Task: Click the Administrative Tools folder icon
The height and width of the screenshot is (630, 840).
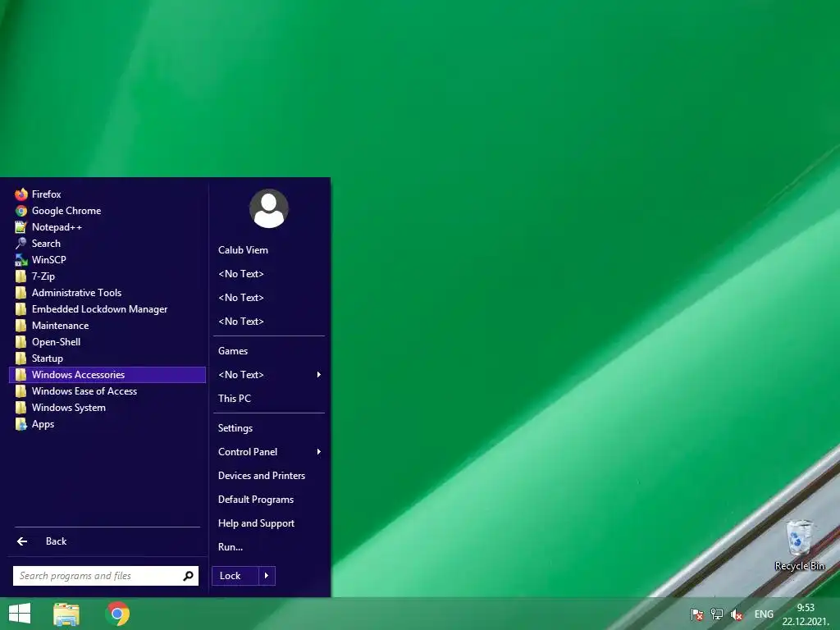Action: tap(21, 293)
